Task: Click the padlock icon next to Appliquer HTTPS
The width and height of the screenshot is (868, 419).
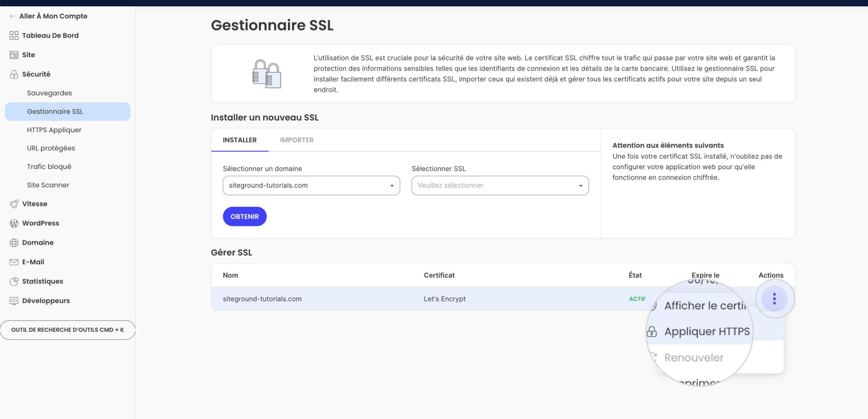Action: tap(652, 331)
